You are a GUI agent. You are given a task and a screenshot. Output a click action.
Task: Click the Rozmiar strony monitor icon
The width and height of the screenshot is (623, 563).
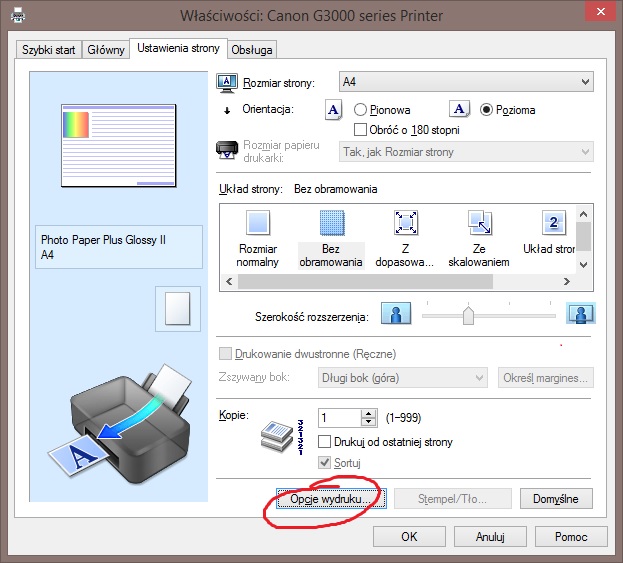[227, 83]
